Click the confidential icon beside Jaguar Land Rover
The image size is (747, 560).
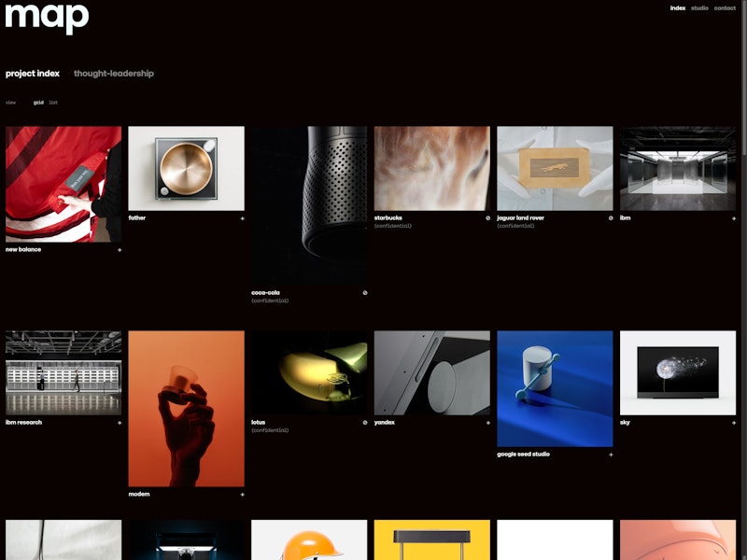click(x=611, y=218)
